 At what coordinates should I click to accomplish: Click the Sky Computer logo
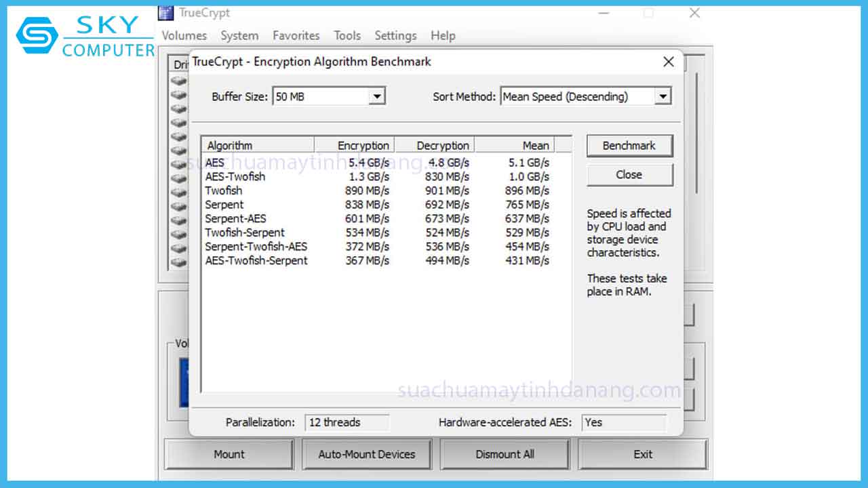point(85,37)
